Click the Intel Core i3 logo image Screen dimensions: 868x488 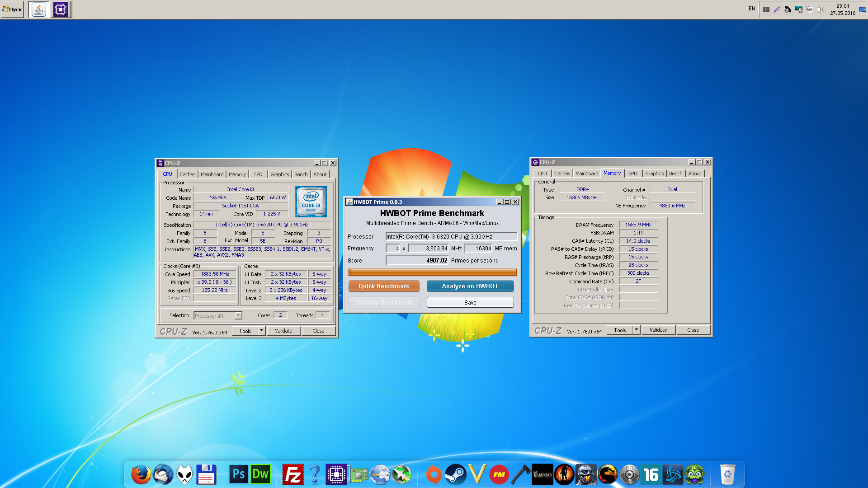(x=311, y=202)
